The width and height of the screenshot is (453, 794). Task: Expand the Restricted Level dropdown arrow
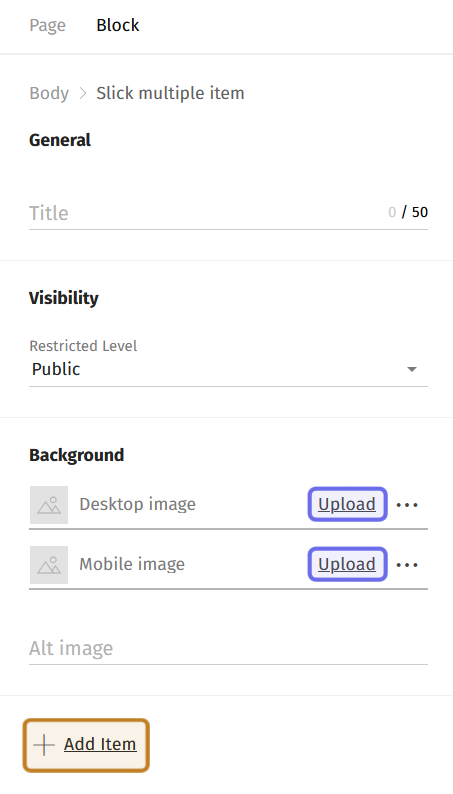pos(412,369)
